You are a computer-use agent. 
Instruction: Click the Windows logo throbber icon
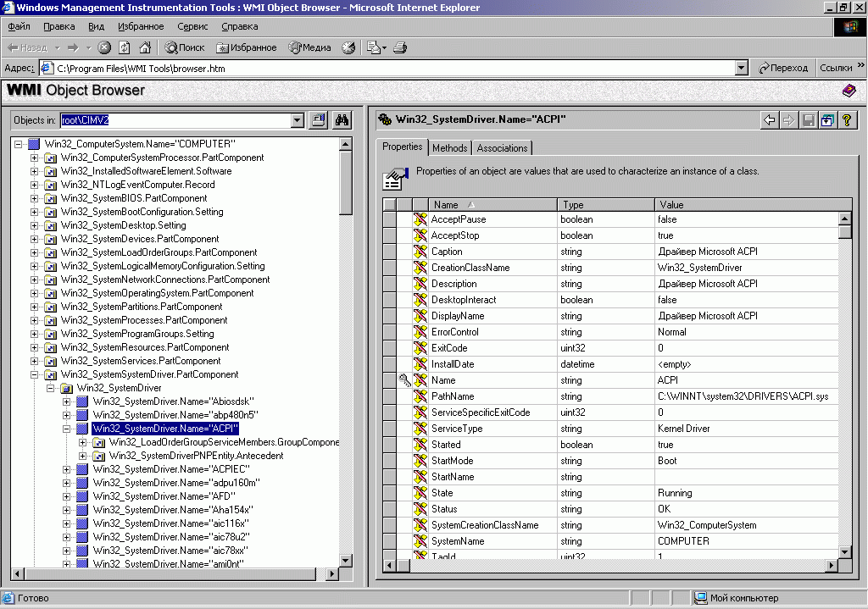point(849,26)
